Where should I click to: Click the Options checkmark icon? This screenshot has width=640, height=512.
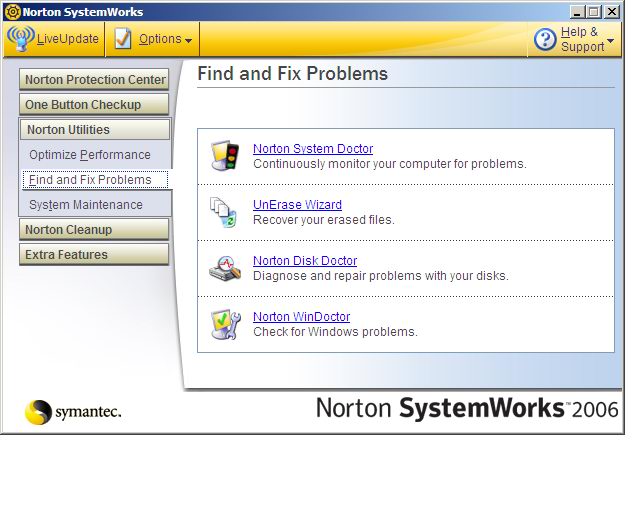click(123, 39)
